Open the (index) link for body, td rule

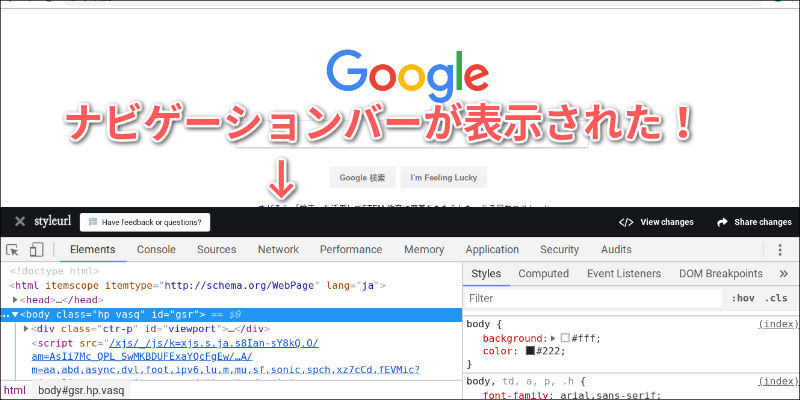778,381
